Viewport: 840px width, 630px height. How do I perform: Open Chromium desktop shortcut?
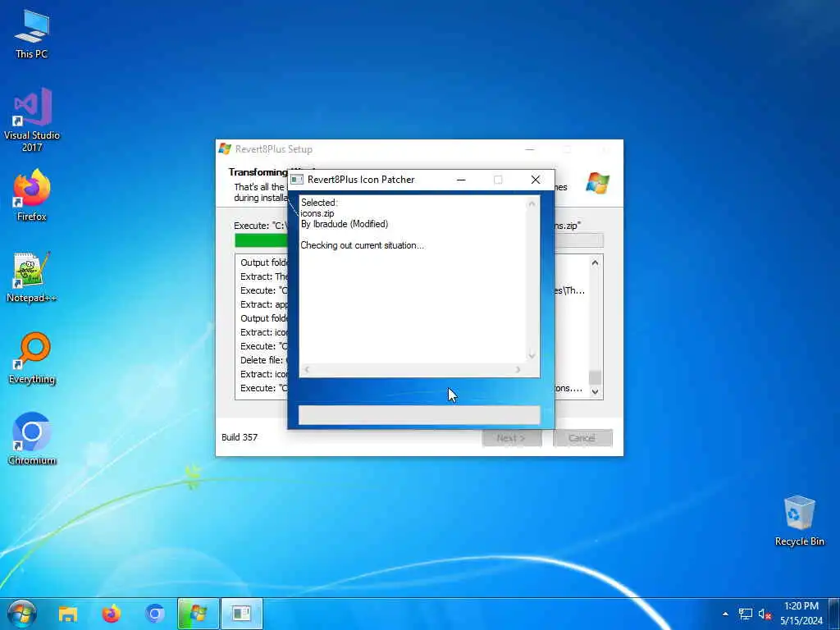pyautogui.click(x=32, y=439)
